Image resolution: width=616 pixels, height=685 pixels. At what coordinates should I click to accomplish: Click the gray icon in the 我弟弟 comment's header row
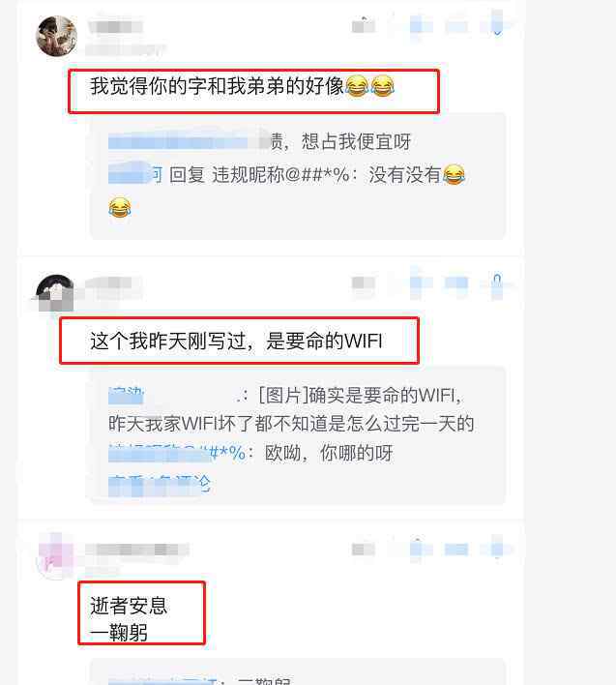(x=364, y=26)
